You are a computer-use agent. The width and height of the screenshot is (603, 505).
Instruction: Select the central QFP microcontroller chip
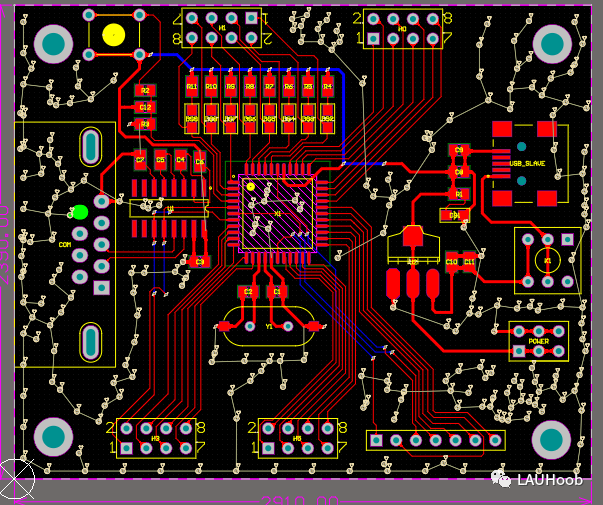pyautogui.click(x=277, y=213)
